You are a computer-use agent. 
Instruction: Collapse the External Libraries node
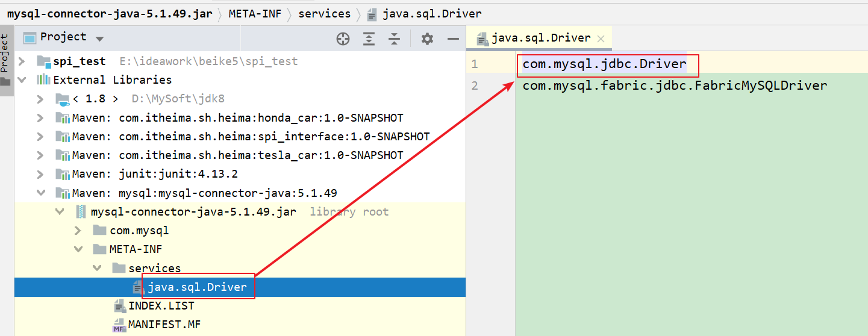[x=22, y=80]
